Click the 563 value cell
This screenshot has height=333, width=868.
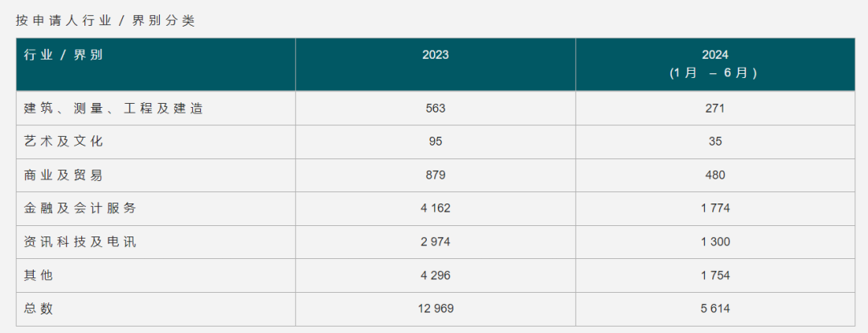(x=435, y=109)
